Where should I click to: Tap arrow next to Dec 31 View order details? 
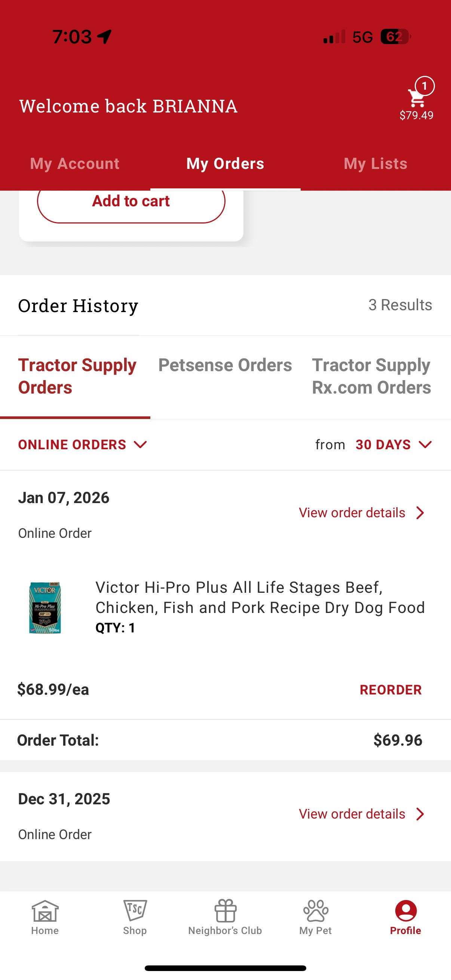tap(420, 814)
